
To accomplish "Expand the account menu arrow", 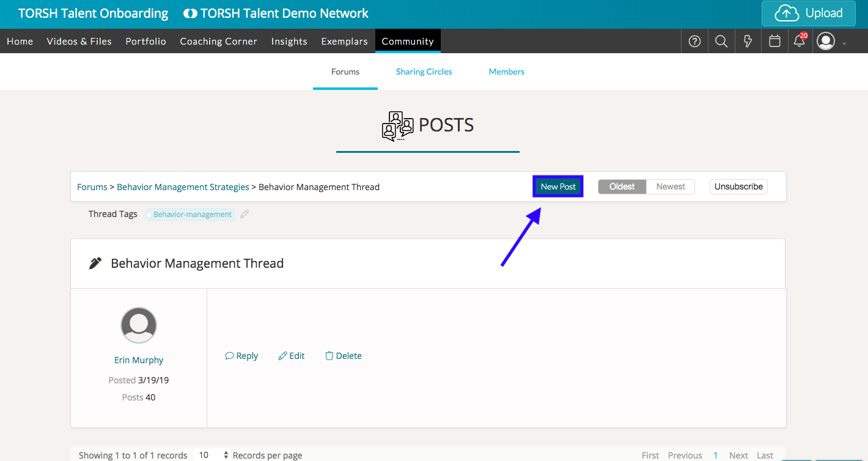I will pyautogui.click(x=844, y=43).
